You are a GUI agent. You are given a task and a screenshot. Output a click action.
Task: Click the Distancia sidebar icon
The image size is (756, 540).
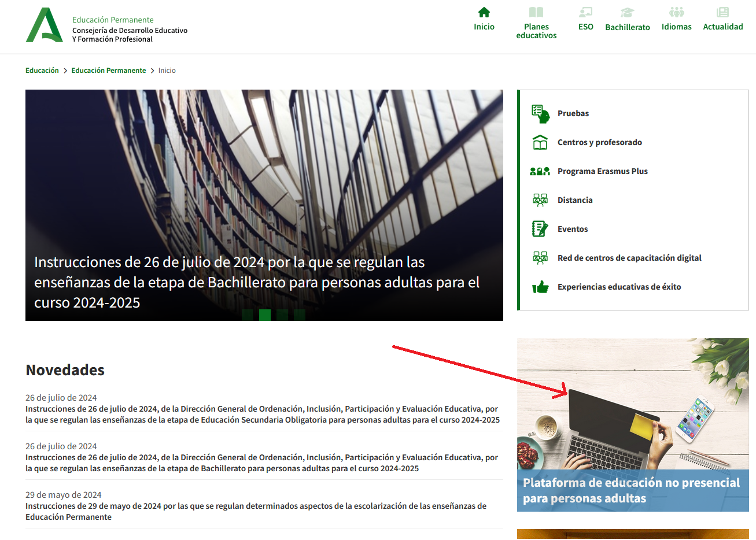coord(540,200)
